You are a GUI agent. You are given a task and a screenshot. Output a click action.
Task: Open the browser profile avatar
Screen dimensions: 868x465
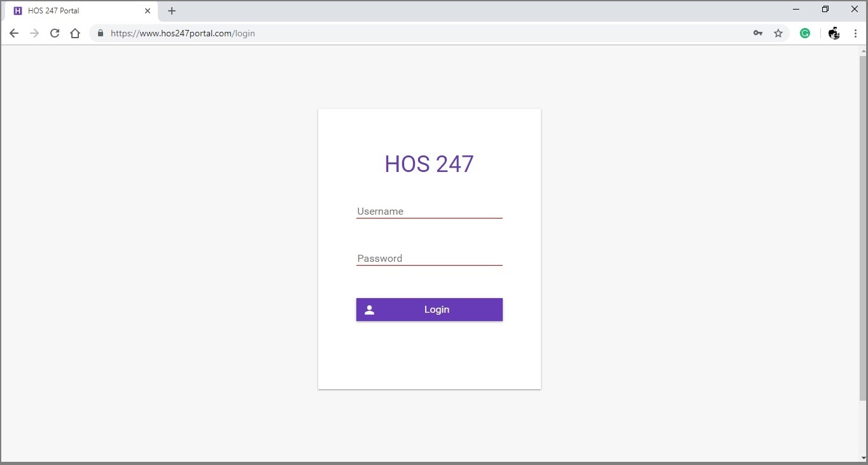click(834, 33)
